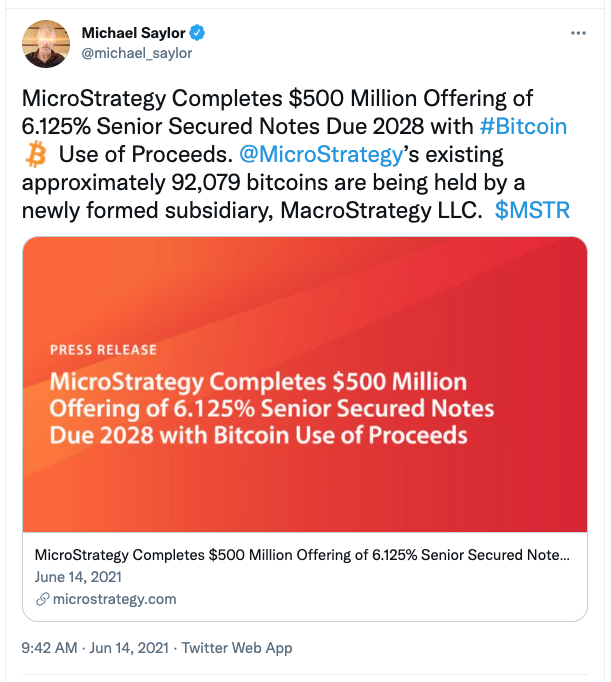Open the Twitter Web App source link
Image resolution: width=611 pixels, height=682 pixels.
click(x=237, y=648)
